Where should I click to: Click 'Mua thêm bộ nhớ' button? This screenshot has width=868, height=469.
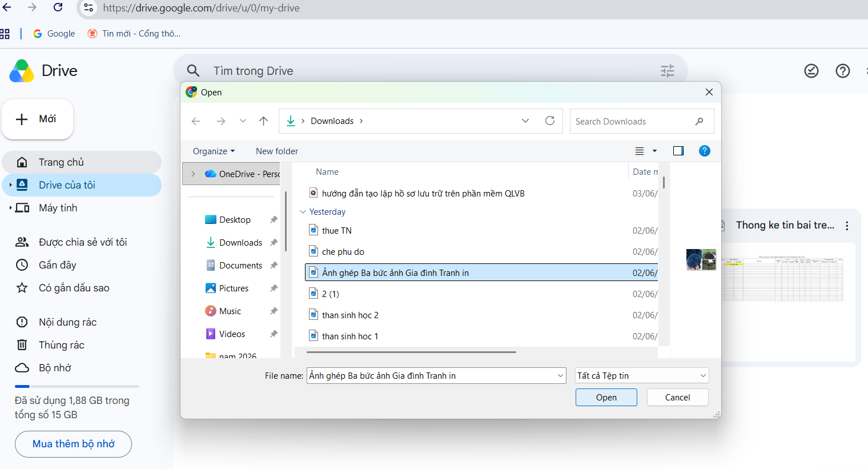73,444
